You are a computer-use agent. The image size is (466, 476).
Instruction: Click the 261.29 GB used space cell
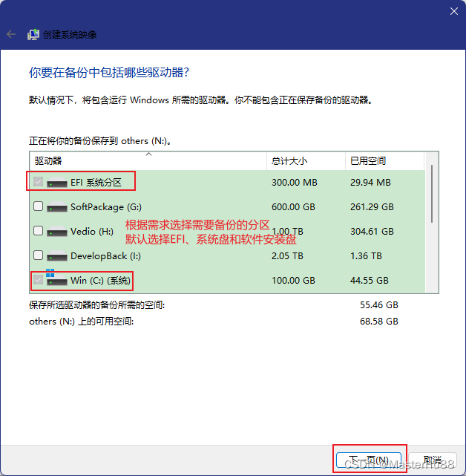coord(372,207)
